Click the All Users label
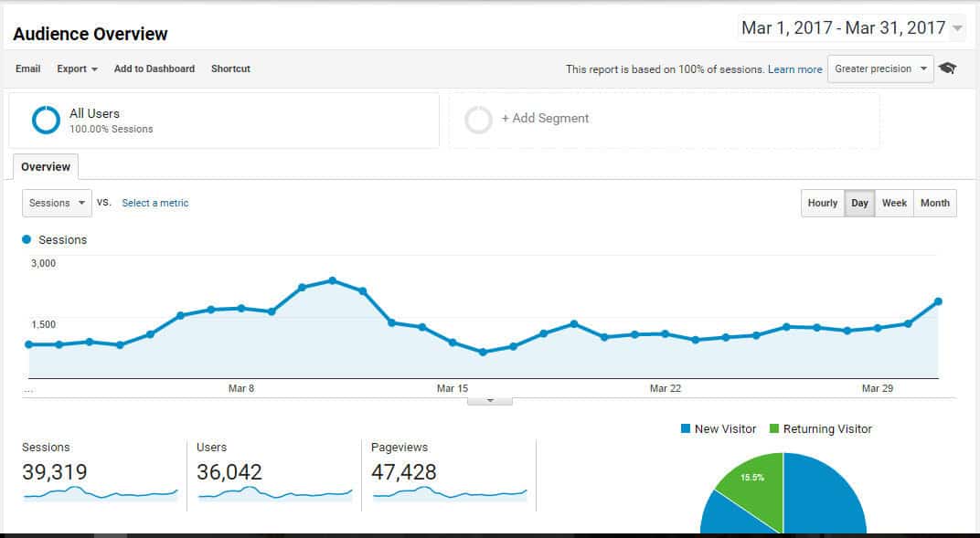This screenshot has height=538, width=980. (x=94, y=113)
